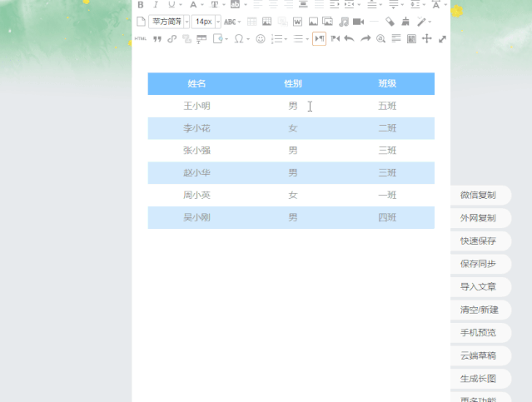
Task: Click the 五班 table cell
Action: (387, 106)
